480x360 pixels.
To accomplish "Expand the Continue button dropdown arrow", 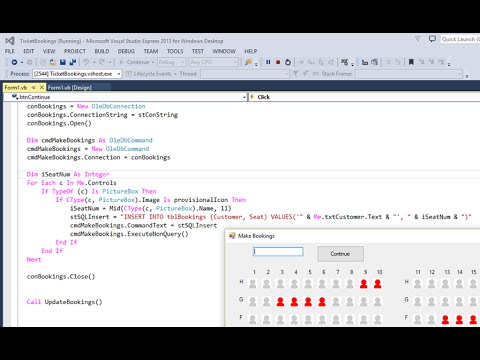I will coord(153,62).
